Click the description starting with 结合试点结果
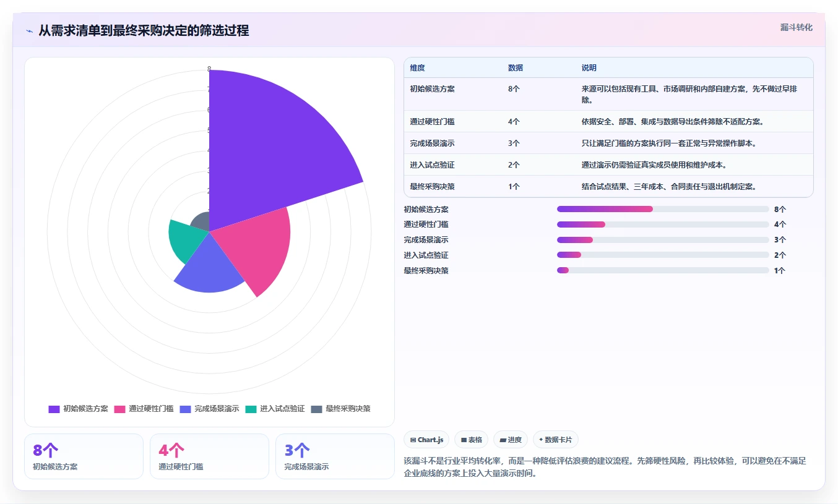838x504 pixels. pyautogui.click(x=669, y=187)
